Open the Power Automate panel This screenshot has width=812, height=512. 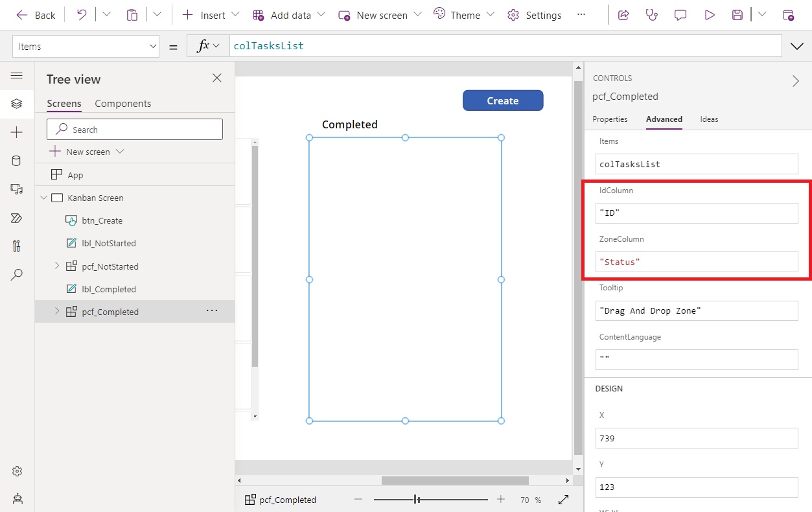tap(17, 218)
